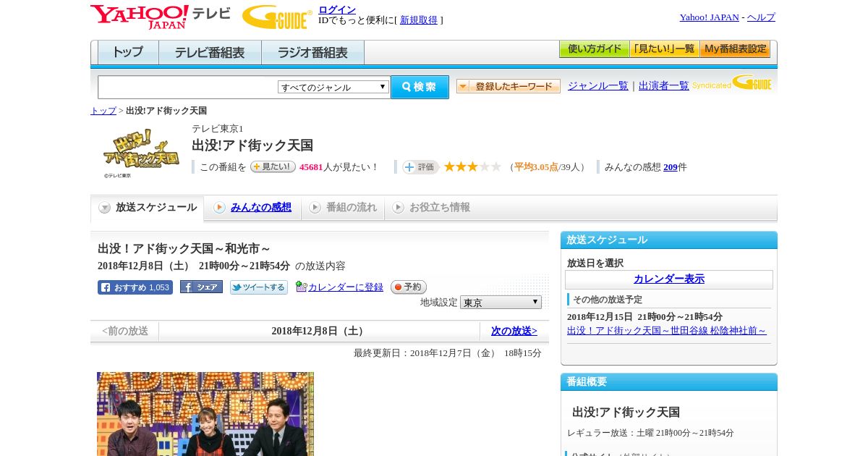Select the お役立ち情報 tab

click(x=431, y=208)
